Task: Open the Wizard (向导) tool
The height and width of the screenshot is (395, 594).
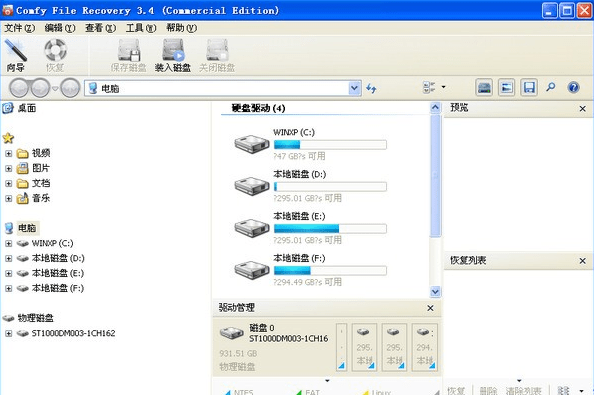Action: tap(16, 56)
